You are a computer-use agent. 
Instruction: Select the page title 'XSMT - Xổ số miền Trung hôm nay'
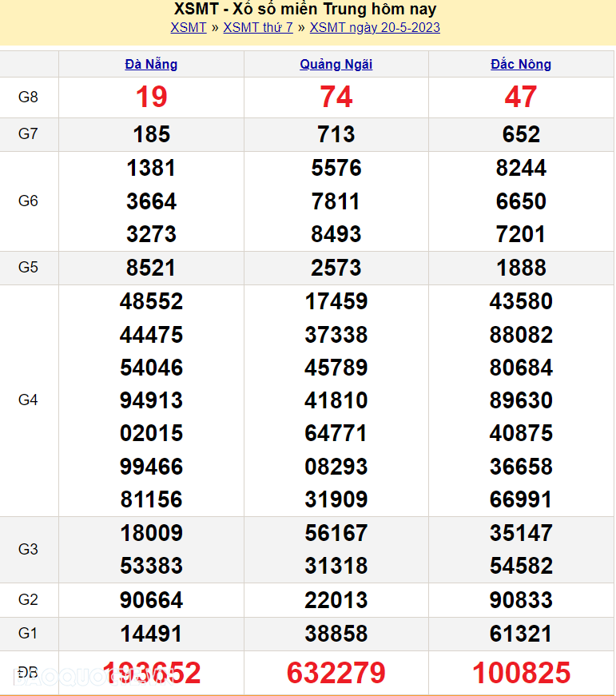[305, 10]
